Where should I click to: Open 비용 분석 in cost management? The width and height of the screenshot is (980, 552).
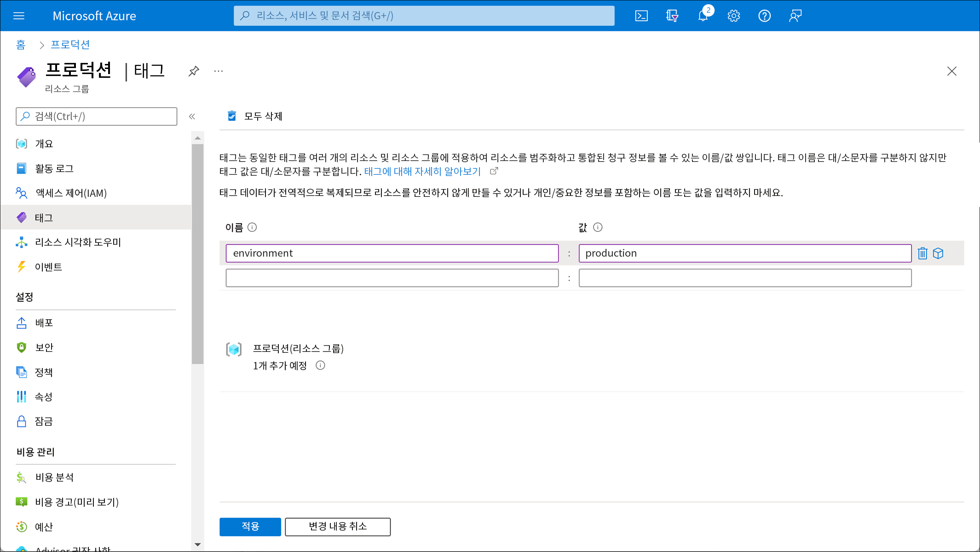click(96, 477)
